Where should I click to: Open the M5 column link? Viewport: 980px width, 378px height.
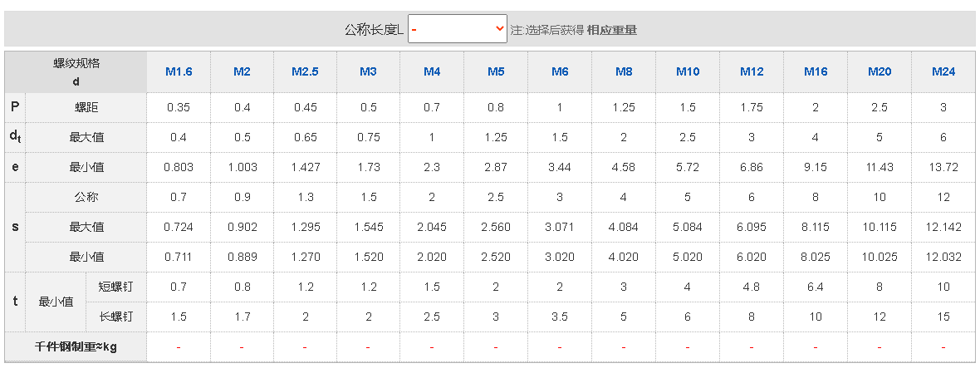[496, 72]
